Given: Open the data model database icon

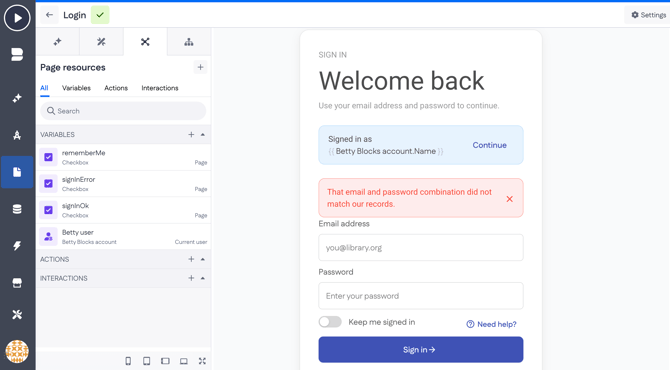Looking at the screenshot, I should (x=17, y=209).
